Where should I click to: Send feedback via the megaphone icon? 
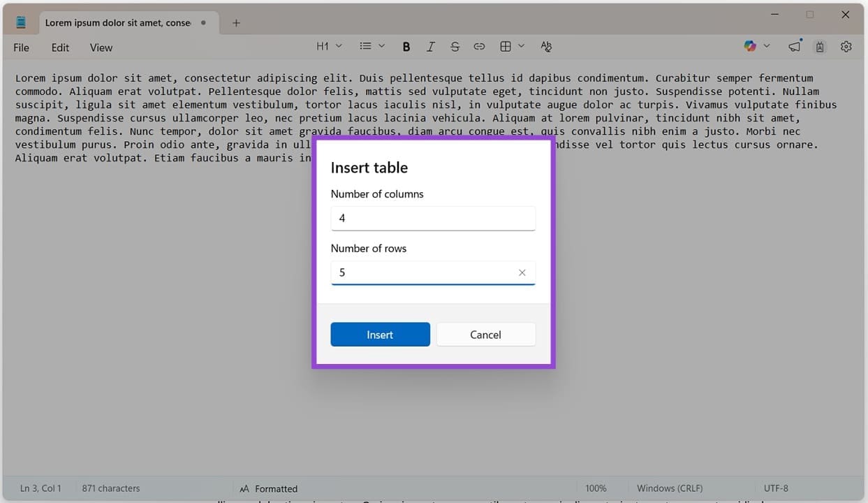click(x=794, y=46)
